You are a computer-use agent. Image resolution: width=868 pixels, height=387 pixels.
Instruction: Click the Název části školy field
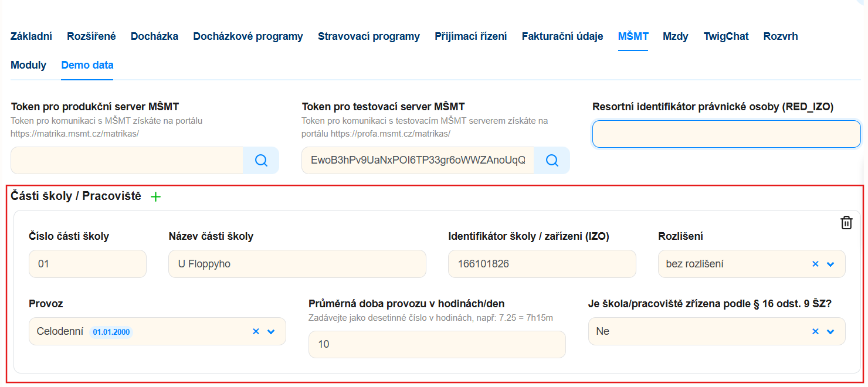coord(297,264)
